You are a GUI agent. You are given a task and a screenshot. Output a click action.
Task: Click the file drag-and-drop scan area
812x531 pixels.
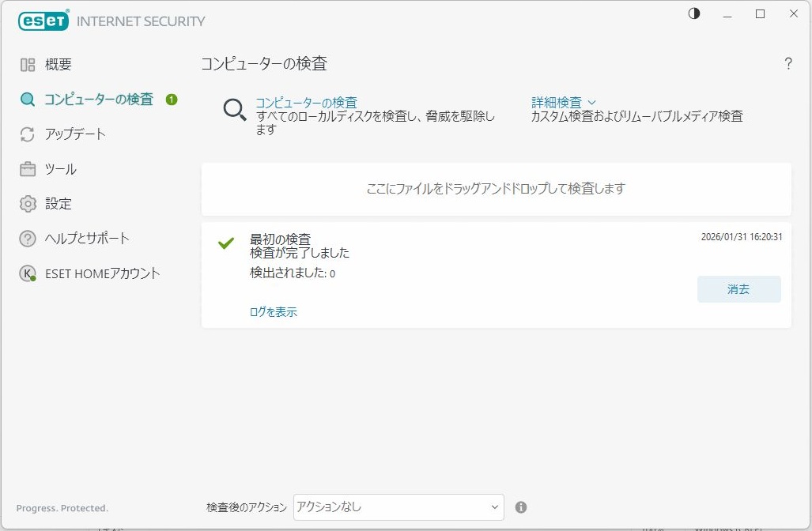point(496,189)
